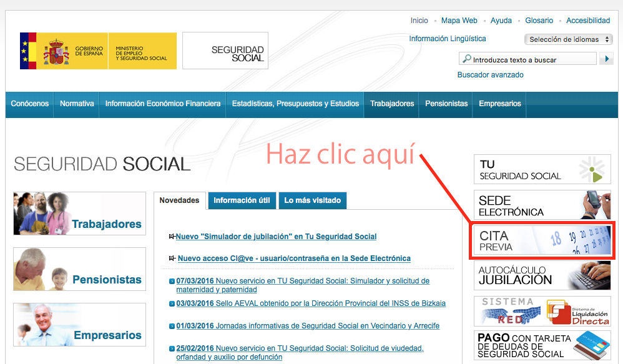Viewport: 623px width, 364px height.
Task: Click bullet icon next to 03/03/2016 news
Action: pyautogui.click(x=172, y=303)
